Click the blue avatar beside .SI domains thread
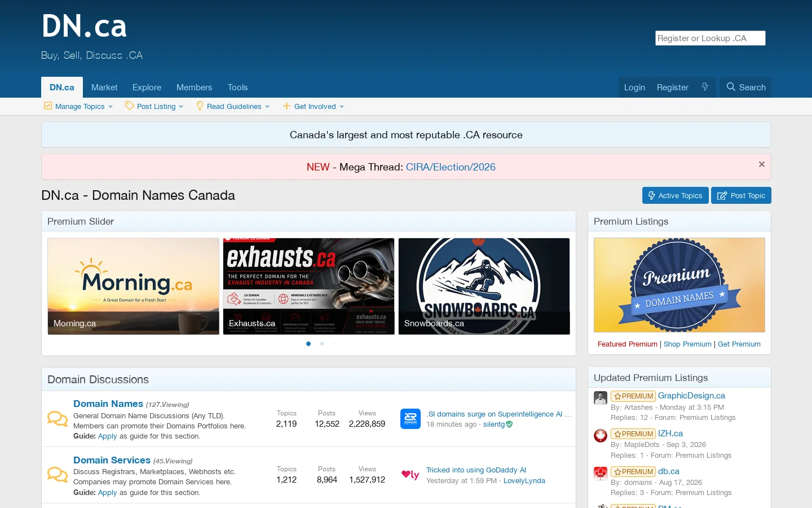This screenshot has width=812, height=508. 411,419
